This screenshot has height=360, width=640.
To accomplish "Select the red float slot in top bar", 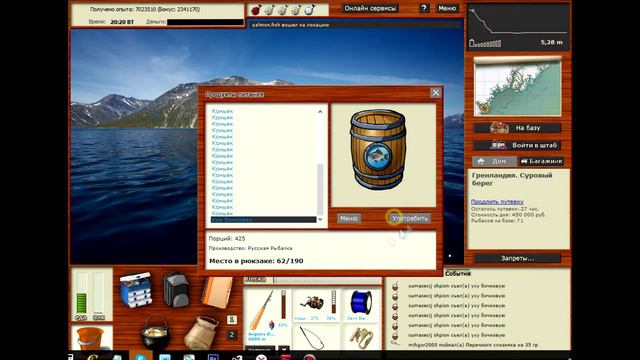I will [256, 9].
